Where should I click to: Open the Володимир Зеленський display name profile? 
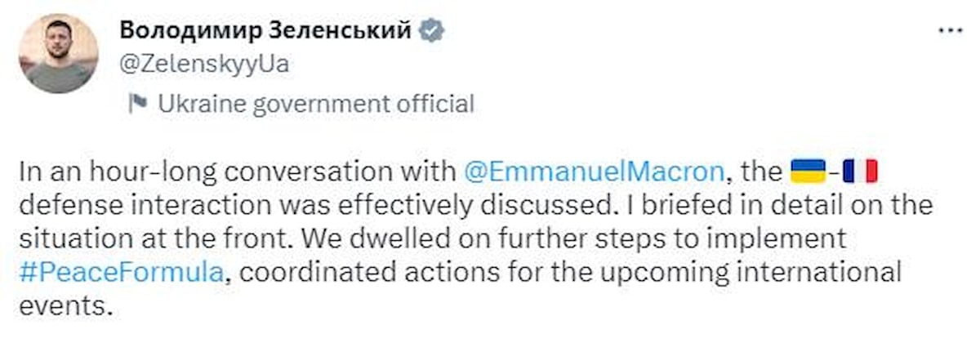point(266,31)
